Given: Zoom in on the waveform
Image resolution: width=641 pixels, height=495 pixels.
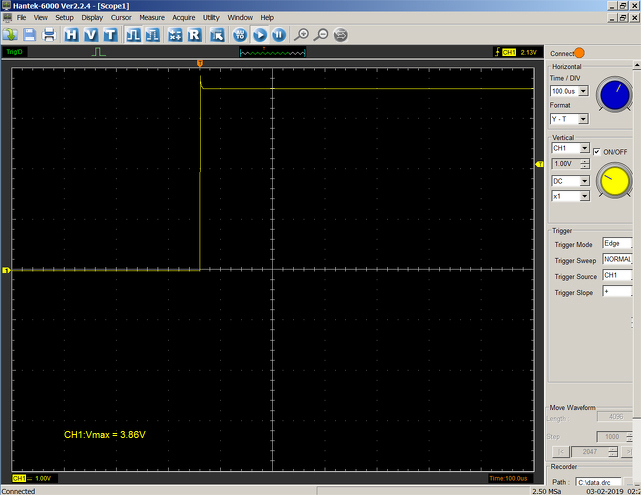Looking at the screenshot, I should [302, 35].
